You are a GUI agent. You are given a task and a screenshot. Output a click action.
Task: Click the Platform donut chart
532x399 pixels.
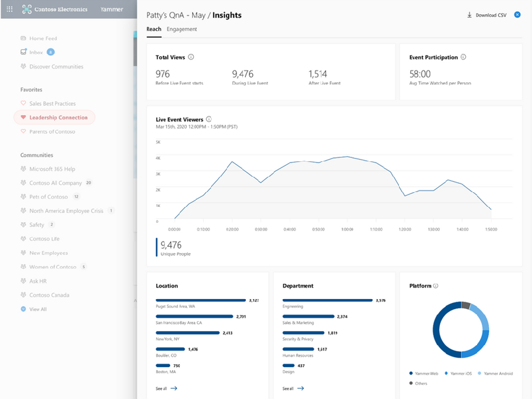[460, 329]
